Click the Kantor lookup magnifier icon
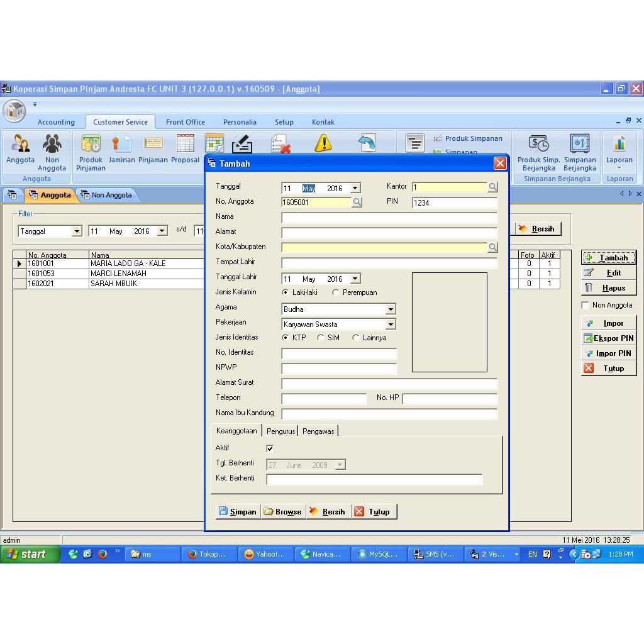The image size is (644, 644). 492,187
